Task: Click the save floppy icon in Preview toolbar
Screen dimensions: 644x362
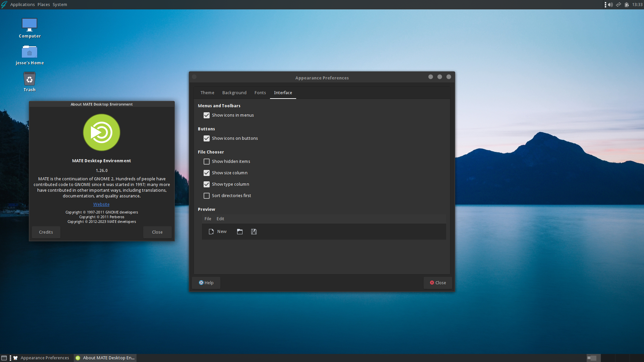Action: point(254,232)
